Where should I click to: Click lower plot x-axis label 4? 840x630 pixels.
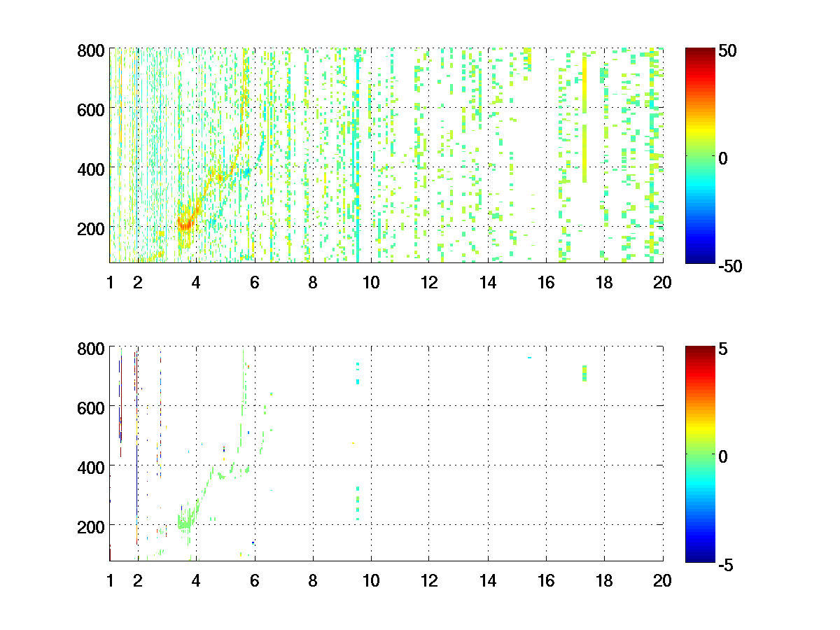tap(196, 580)
